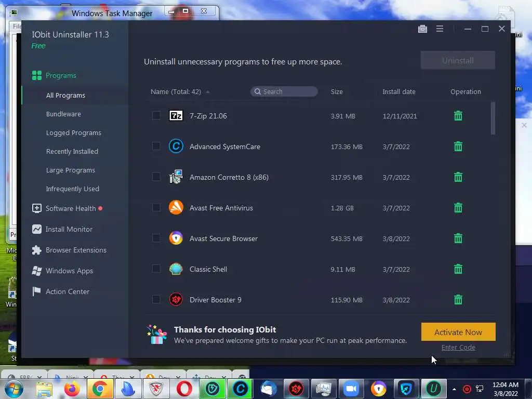Open the Programs section in sidebar
The height and width of the screenshot is (399, 532).
tap(54, 75)
